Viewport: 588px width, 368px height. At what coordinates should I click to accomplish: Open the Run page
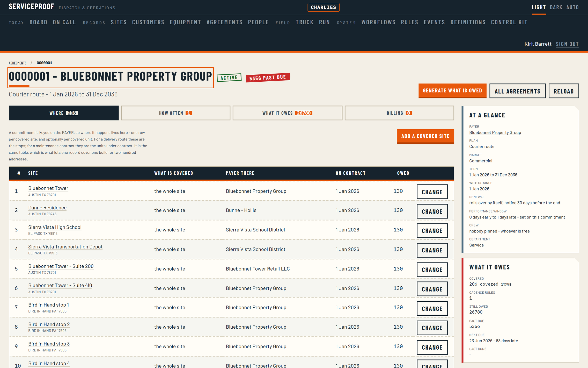click(325, 22)
